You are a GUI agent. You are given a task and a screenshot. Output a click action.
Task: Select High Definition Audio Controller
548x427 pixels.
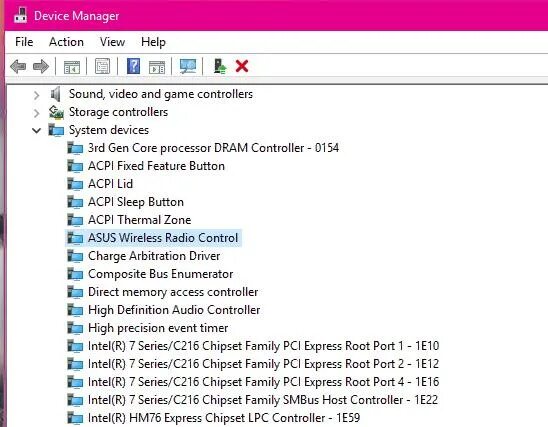[x=174, y=310]
